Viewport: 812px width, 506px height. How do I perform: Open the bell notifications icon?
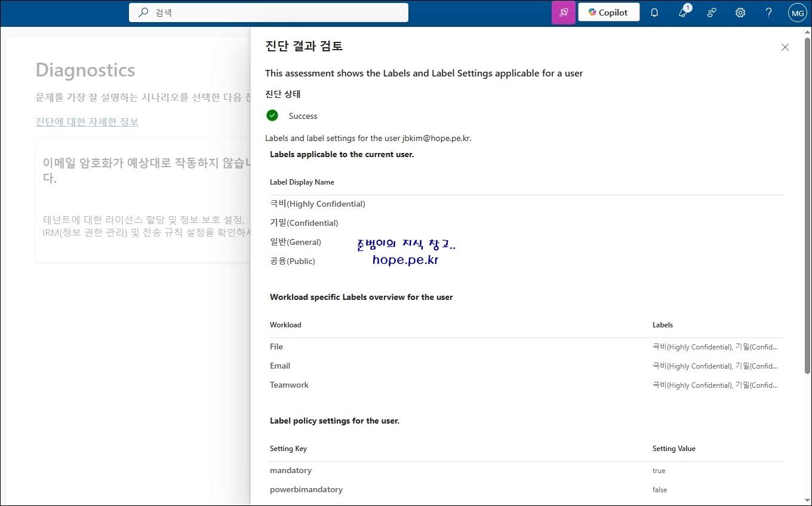[x=654, y=13]
